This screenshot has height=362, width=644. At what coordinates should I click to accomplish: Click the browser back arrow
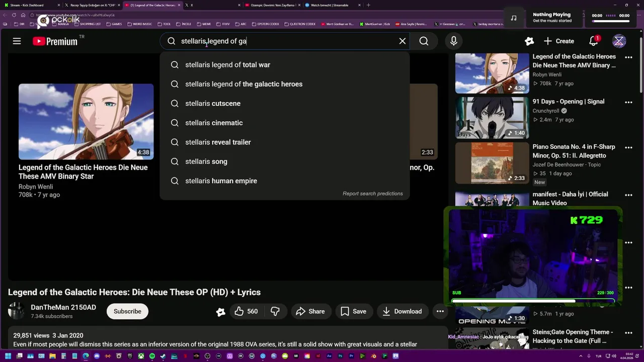[6, 15]
